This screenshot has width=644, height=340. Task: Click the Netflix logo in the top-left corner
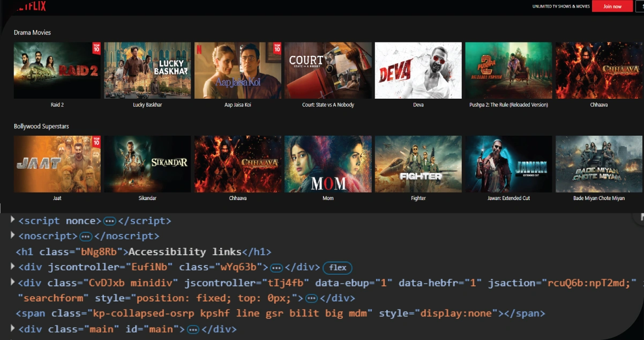pyautogui.click(x=31, y=6)
